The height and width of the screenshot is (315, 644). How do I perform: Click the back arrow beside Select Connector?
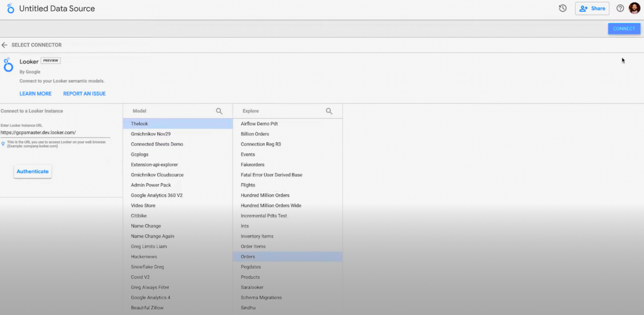pyautogui.click(x=4, y=45)
